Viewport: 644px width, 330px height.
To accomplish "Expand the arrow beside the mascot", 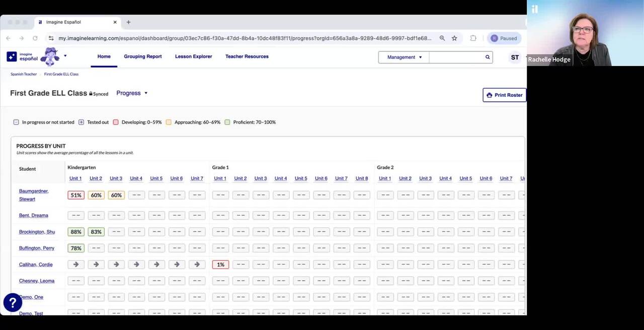I will click(x=65, y=56).
